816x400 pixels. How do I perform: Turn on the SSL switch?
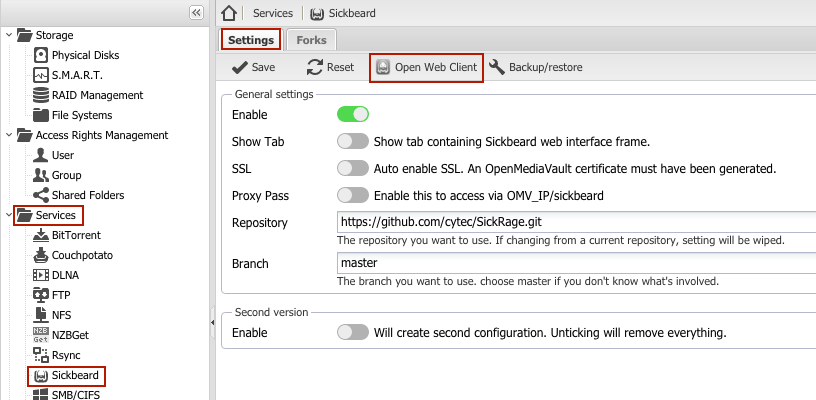pos(353,169)
